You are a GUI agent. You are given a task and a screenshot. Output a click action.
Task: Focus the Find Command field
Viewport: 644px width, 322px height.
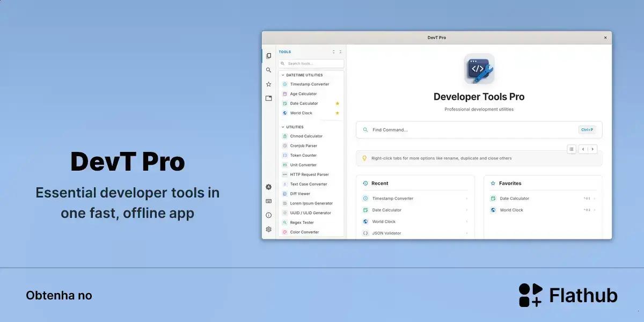(x=479, y=130)
